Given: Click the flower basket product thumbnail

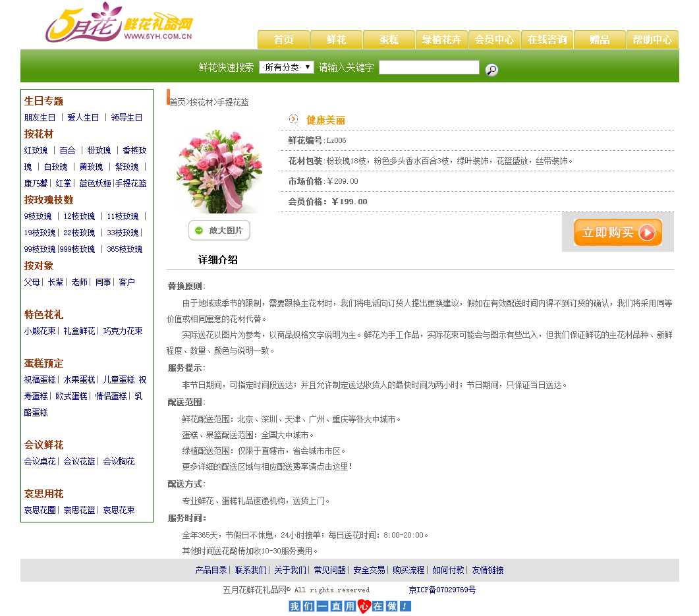Looking at the screenshot, I should 219,170.
